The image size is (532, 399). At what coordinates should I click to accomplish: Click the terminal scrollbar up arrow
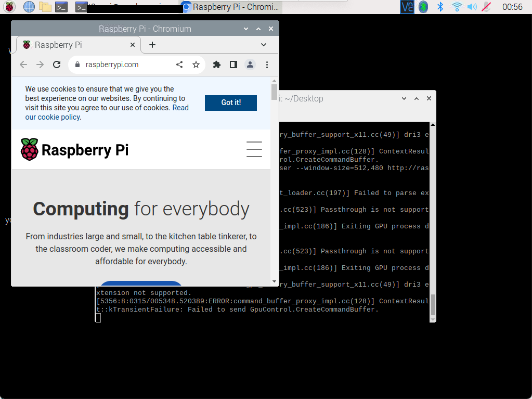pos(433,125)
